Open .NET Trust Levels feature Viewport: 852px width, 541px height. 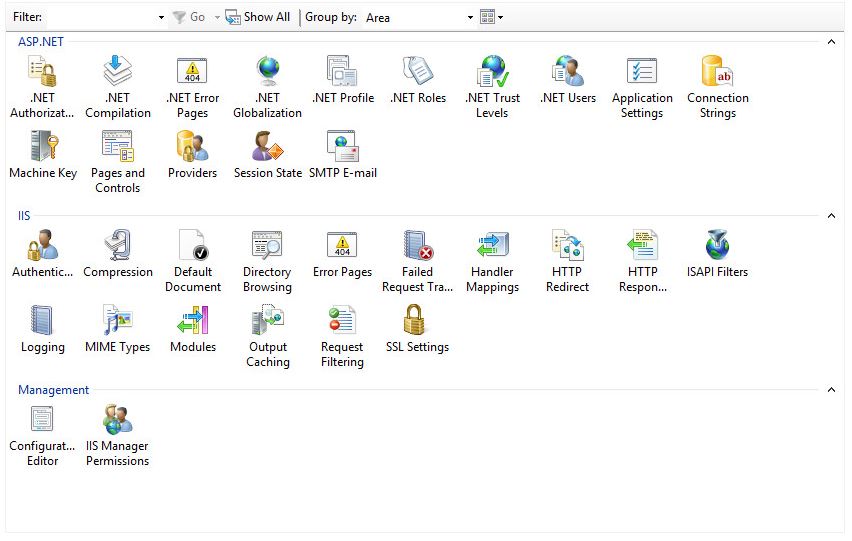[492, 87]
